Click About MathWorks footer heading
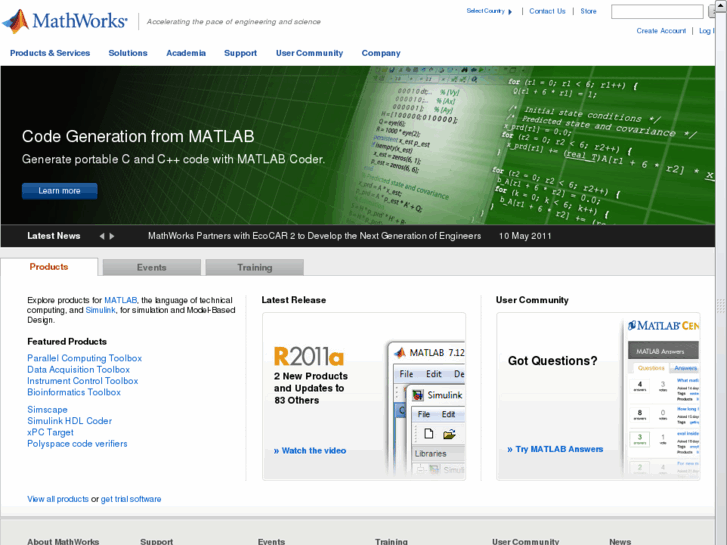The height and width of the screenshot is (545, 727). pyautogui.click(x=63, y=541)
